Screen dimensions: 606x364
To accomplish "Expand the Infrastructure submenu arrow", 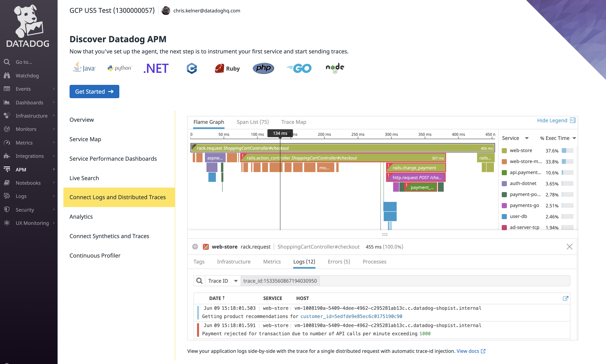I will coord(54,116).
